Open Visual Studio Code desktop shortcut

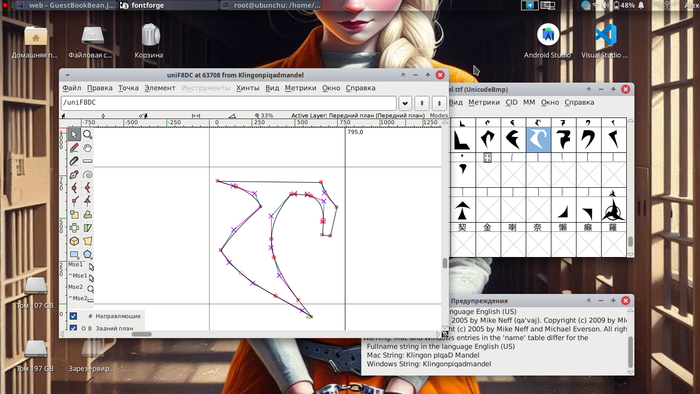click(604, 41)
